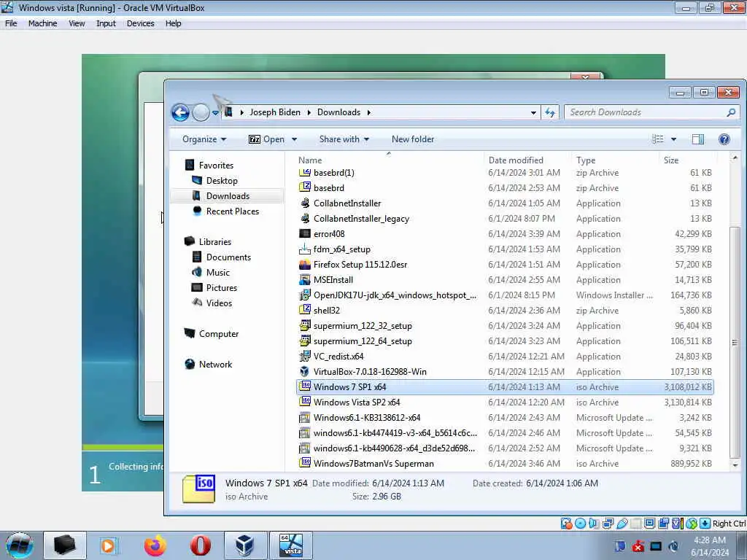Click the CollabnetInstaller_legacy file name
The width and height of the screenshot is (747, 560).
pyautogui.click(x=361, y=219)
